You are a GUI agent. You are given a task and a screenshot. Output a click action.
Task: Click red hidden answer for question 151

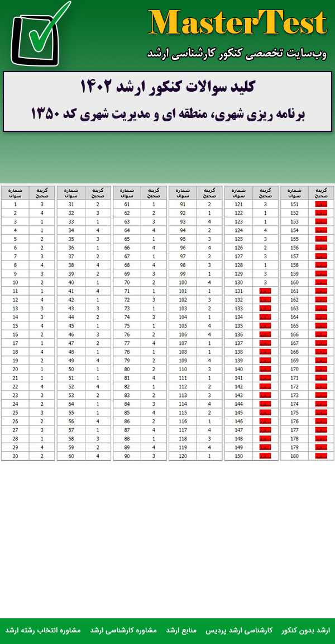coord(321,205)
